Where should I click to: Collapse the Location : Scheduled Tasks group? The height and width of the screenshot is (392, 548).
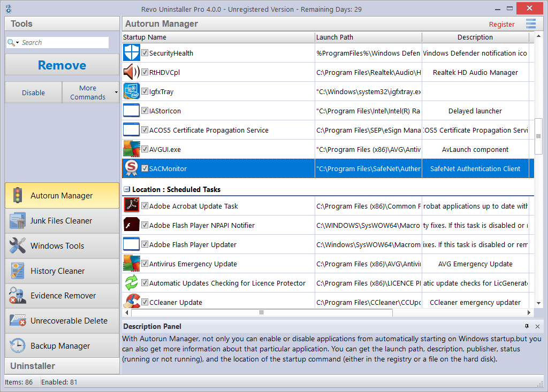coord(127,189)
